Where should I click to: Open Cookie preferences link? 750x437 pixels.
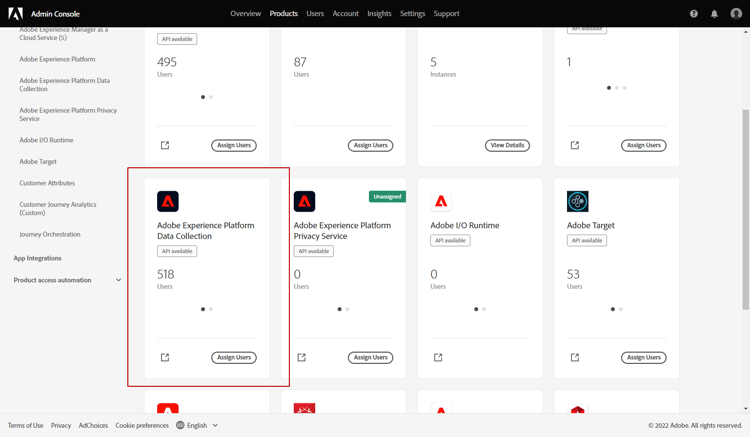click(x=142, y=425)
